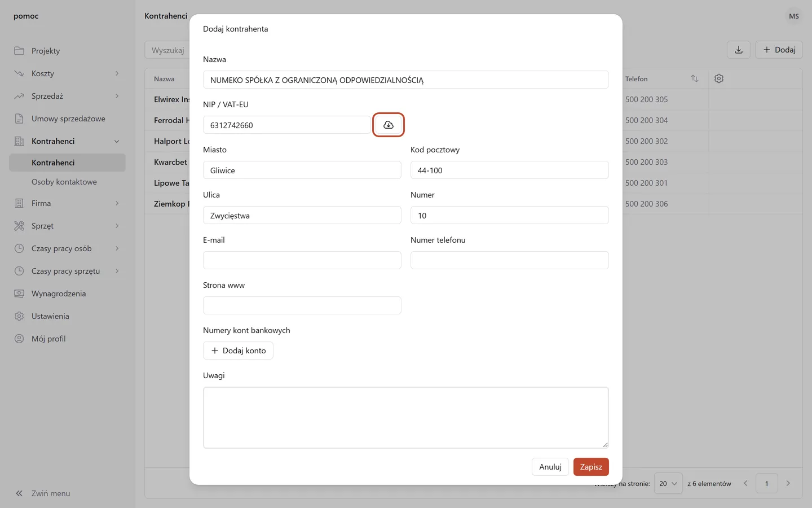Go to the previous table page arrow
This screenshot has width=812, height=508.
(745, 483)
